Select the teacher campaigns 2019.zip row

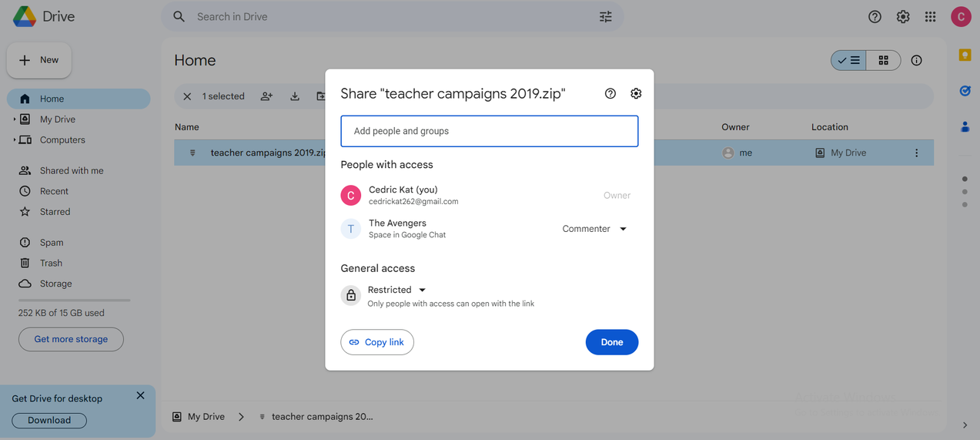[554, 153]
